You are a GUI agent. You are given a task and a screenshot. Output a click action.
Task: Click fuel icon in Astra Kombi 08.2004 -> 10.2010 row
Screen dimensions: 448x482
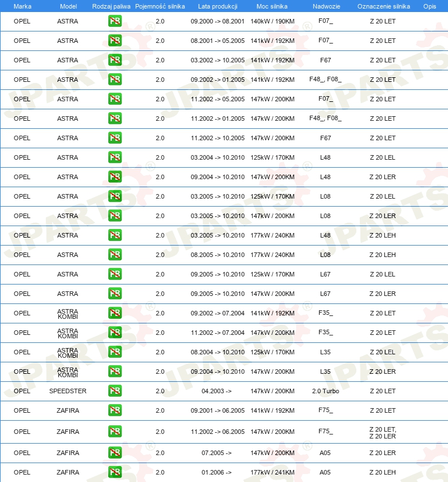pos(115,352)
